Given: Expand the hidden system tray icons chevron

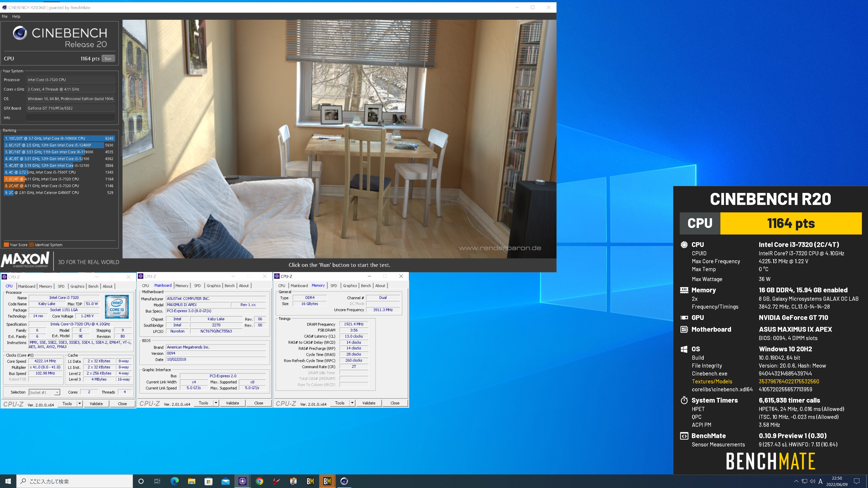Looking at the screenshot, I should pos(796,481).
